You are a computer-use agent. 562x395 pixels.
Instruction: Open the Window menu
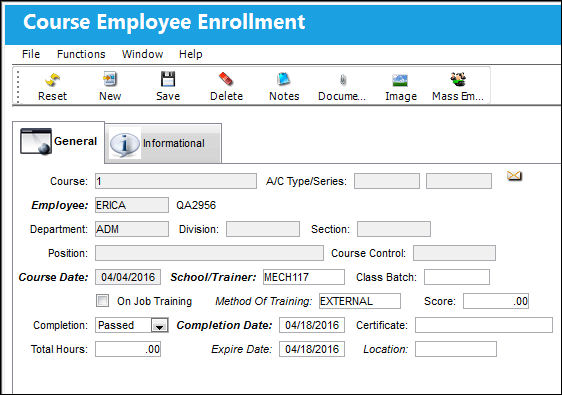click(x=142, y=54)
